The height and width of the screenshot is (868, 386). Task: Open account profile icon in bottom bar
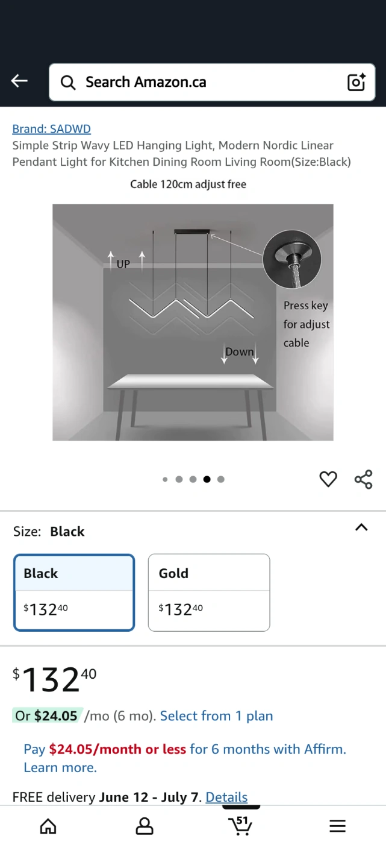coord(145,826)
